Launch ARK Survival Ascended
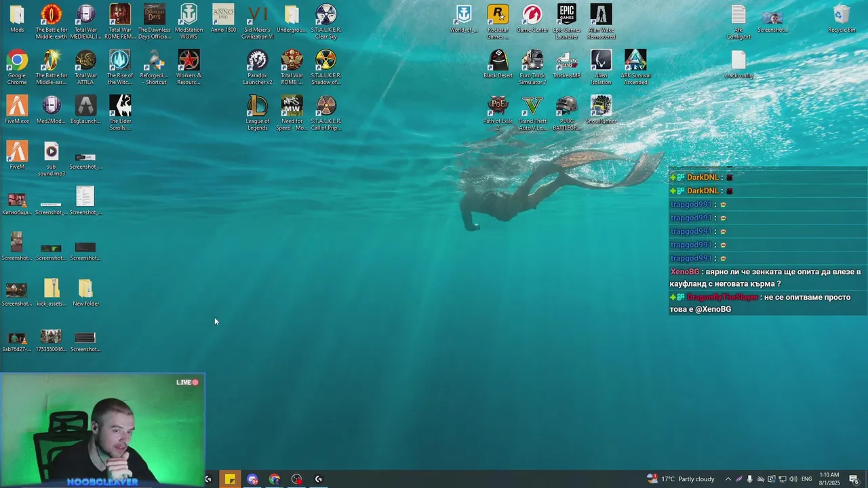Image resolution: width=868 pixels, height=488 pixels. (x=635, y=67)
